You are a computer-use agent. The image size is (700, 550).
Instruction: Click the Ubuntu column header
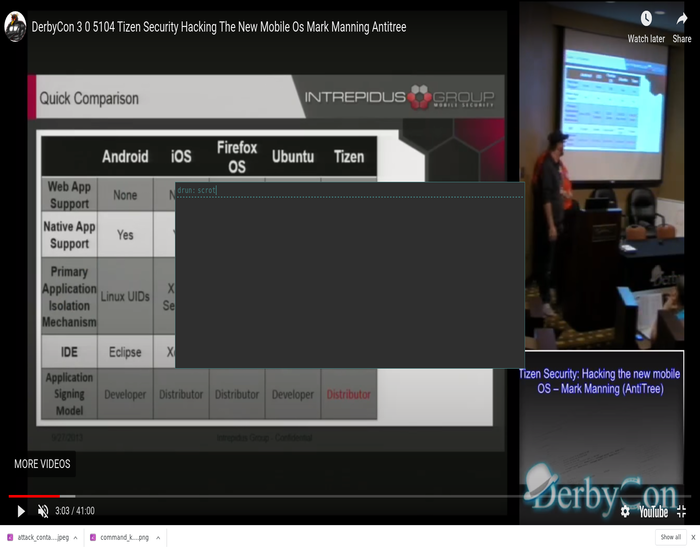pyautogui.click(x=293, y=157)
